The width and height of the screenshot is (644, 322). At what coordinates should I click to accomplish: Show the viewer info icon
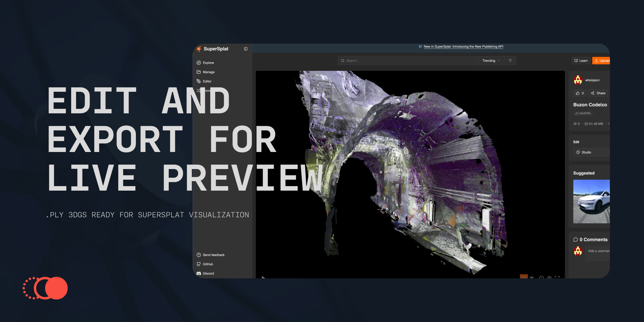tap(541, 277)
